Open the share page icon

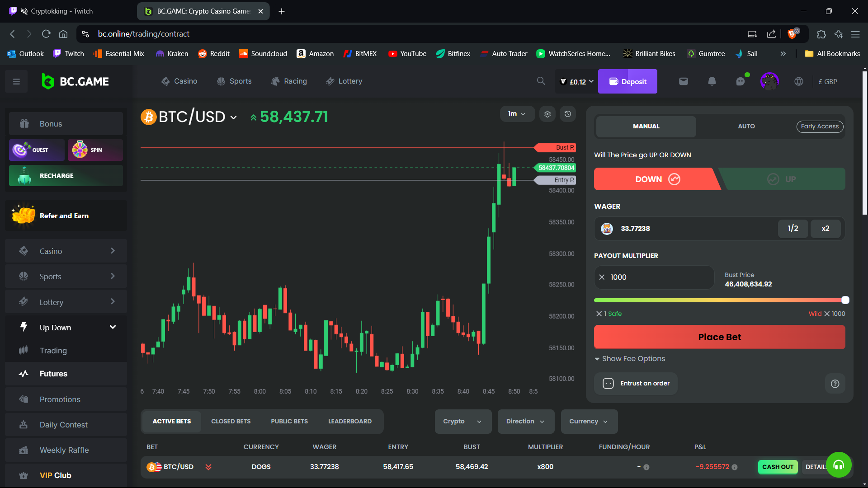(x=771, y=34)
